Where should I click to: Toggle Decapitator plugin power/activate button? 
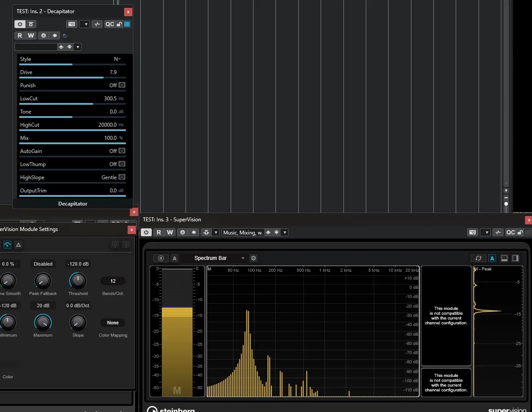[x=20, y=24]
